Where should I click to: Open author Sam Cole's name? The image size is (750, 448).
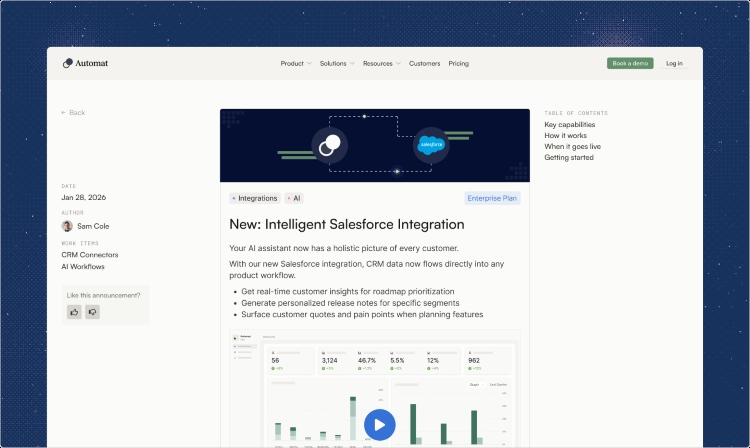pos(93,226)
